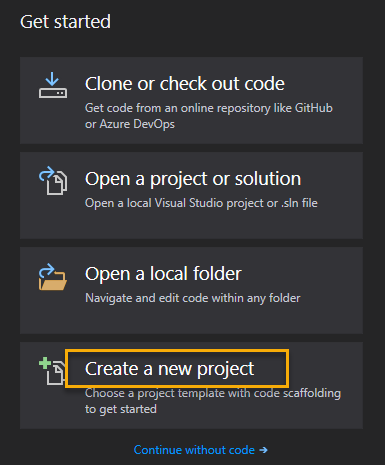Screen dimensions: 385x465
Task: Choose Open a project or solution
Action: pyautogui.click(x=193, y=179)
